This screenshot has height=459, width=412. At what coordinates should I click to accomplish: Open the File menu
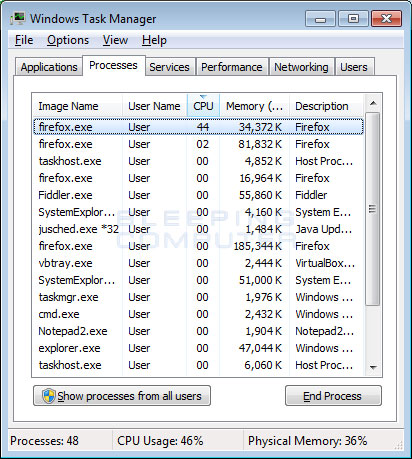point(24,40)
